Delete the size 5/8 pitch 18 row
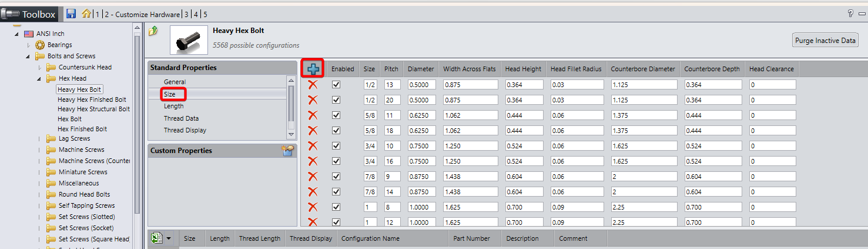This screenshot has height=249, width=868. pyautogui.click(x=313, y=131)
